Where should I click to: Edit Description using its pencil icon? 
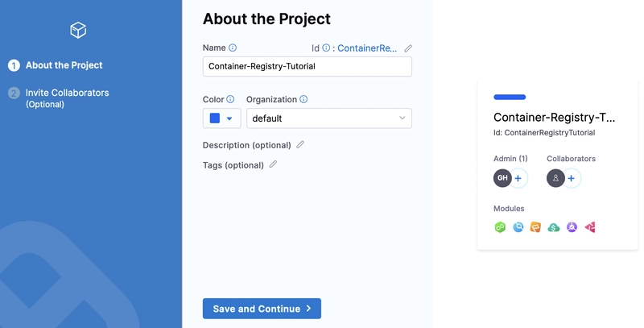[x=300, y=145]
